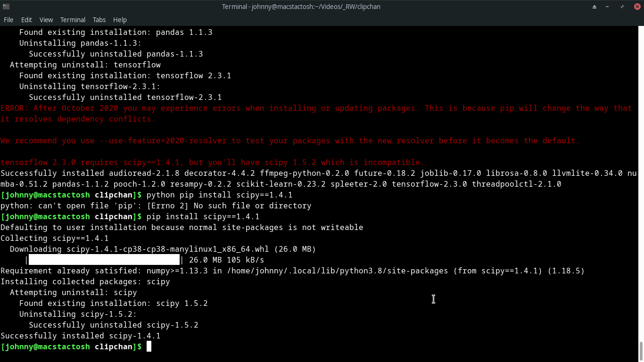Click 'Successfully uninstalled tensorflow-2.3.1'
Screen dimensions: 644x362
coord(125,97)
